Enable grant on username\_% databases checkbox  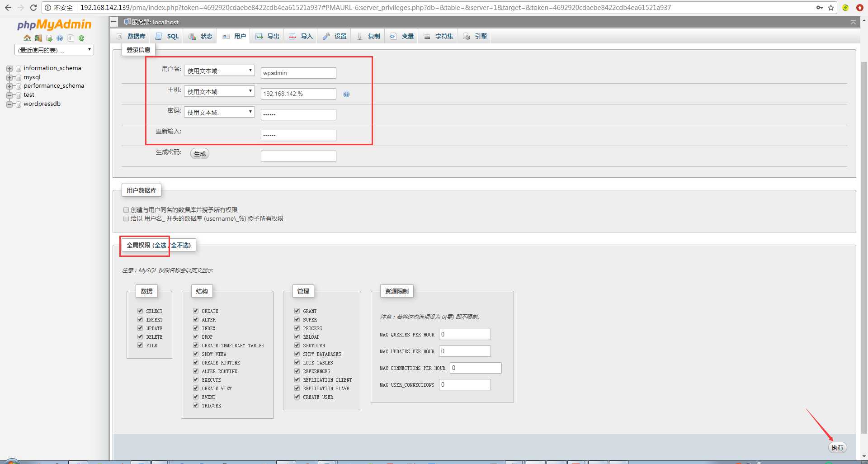[126, 218]
